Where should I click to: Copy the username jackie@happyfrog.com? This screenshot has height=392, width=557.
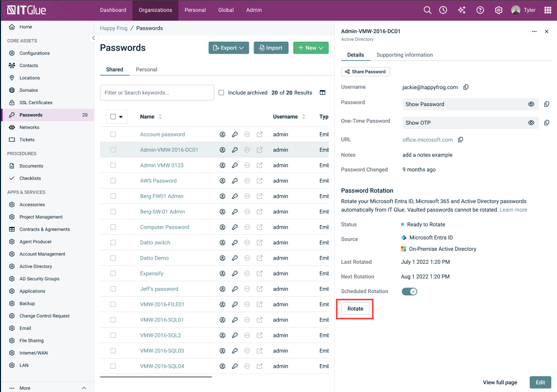tap(466, 87)
